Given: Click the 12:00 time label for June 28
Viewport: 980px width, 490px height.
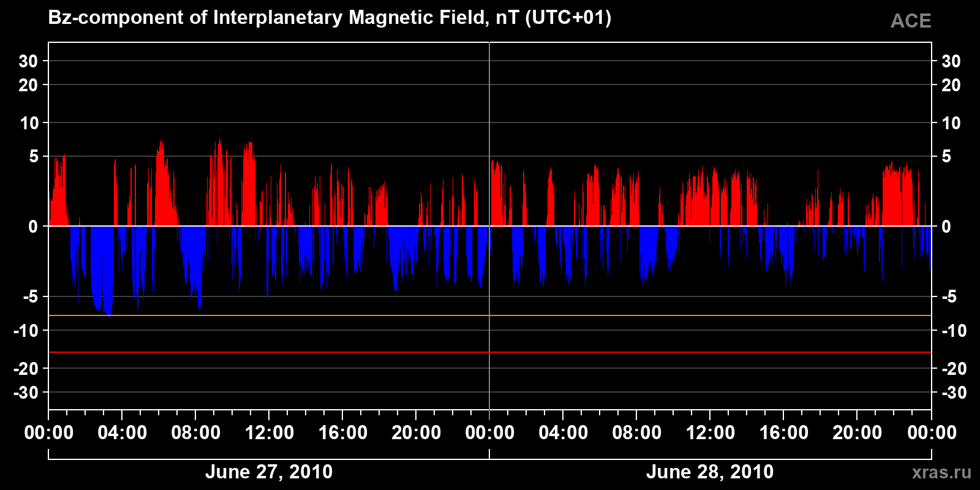Looking at the screenshot, I should click(710, 432).
